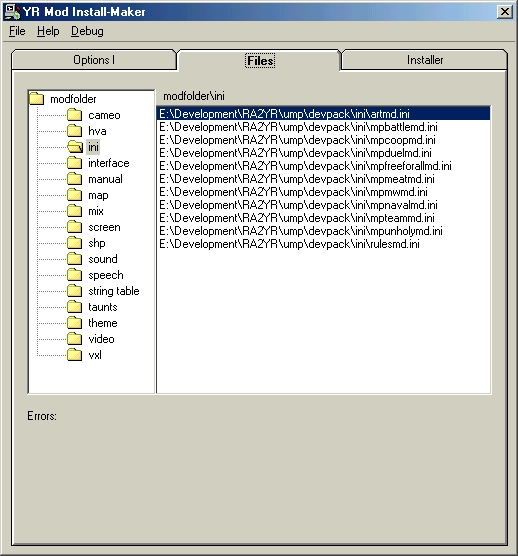The image size is (518, 556).
Task: Click the vxl folder icon
Action: [74, 355]
